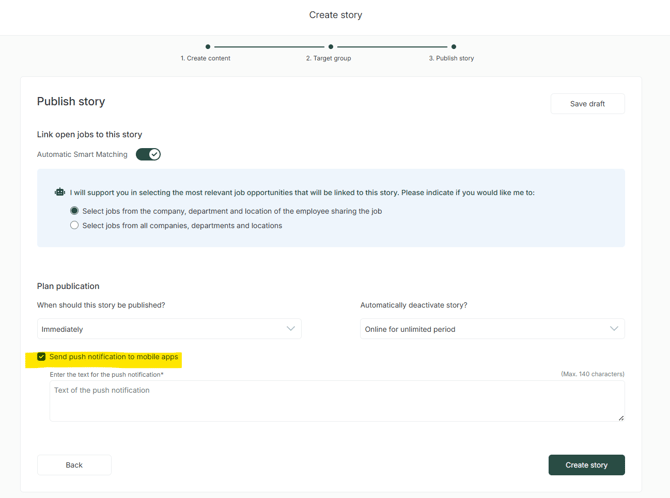Image resolution: width=670 pixels, height=498 pixels.
Task: Click the robot assistant icon
Action: [x=60, y=192]
